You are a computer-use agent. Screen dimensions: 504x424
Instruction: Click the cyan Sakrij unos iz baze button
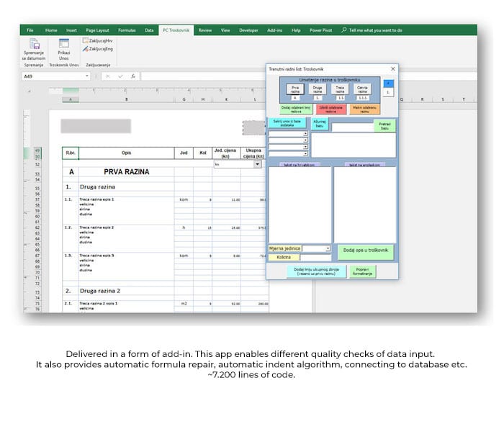[x=287, y=123]
